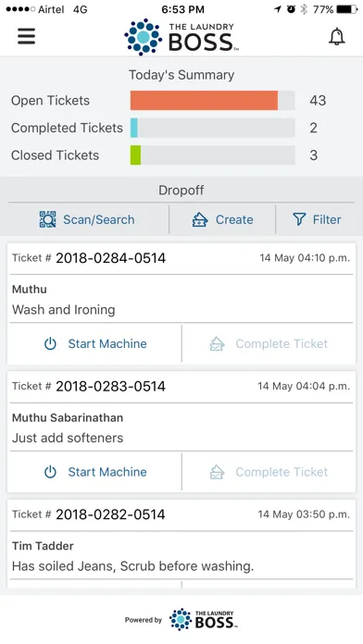Start Machine for Muthu Sabarinathan's ticket
The height and width of the screenshot is (644, 363).
coord(95,472)
